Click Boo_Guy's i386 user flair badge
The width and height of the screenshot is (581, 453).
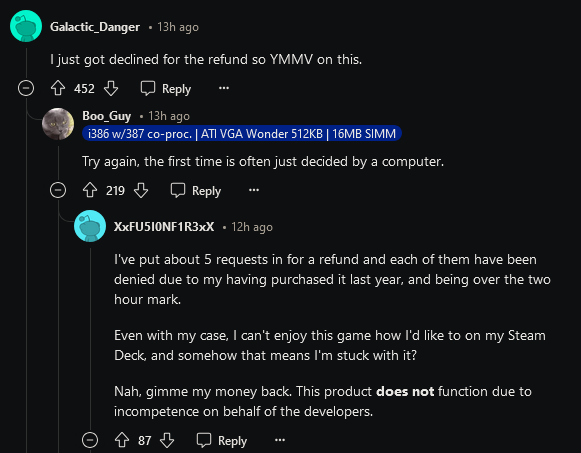pyautogui.click(x=242, y=133)
